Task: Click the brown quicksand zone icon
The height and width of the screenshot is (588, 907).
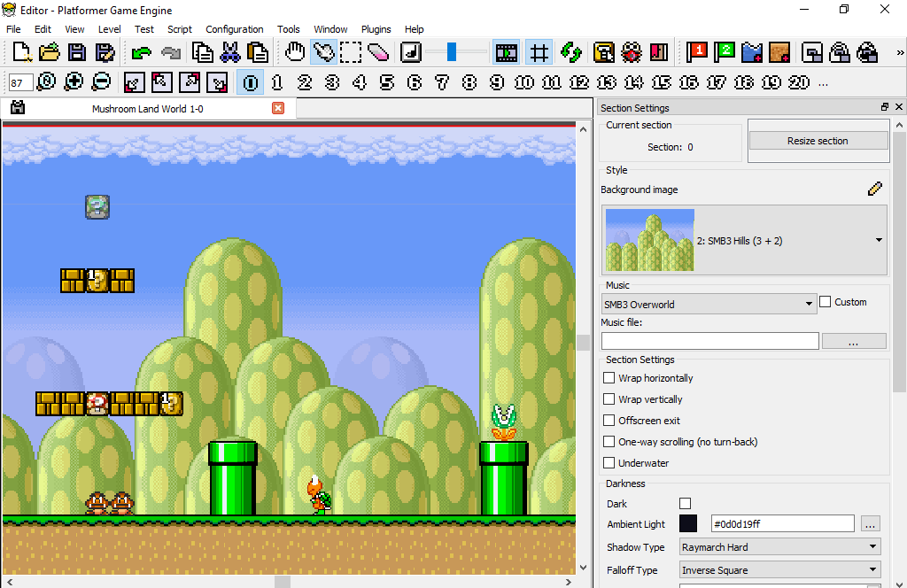Action: tap(779, 52)
